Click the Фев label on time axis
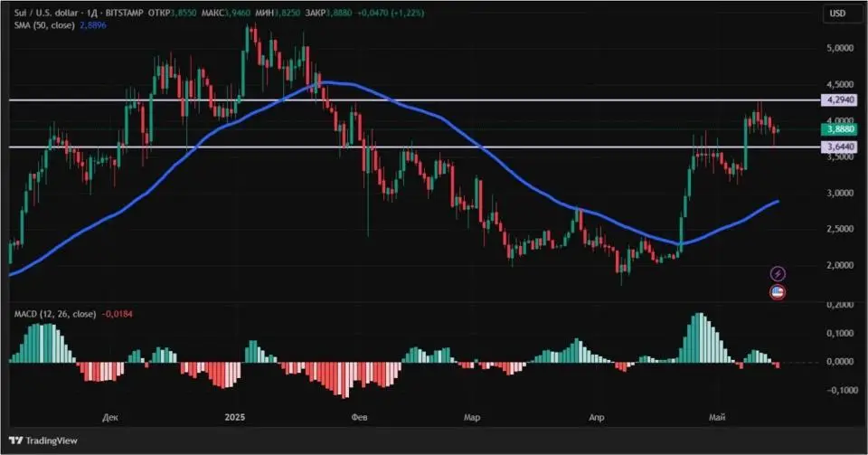 359,417
